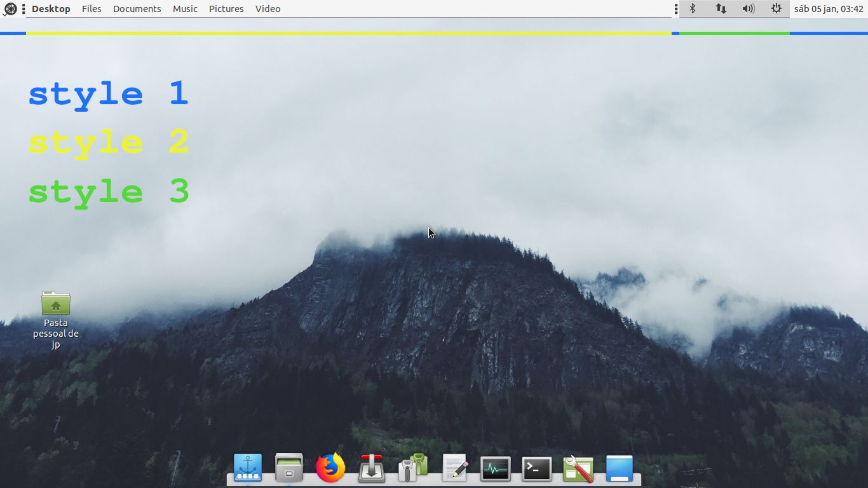Open the Plank anchor icon in dock

pyautogui.click(x=248, y=468)
